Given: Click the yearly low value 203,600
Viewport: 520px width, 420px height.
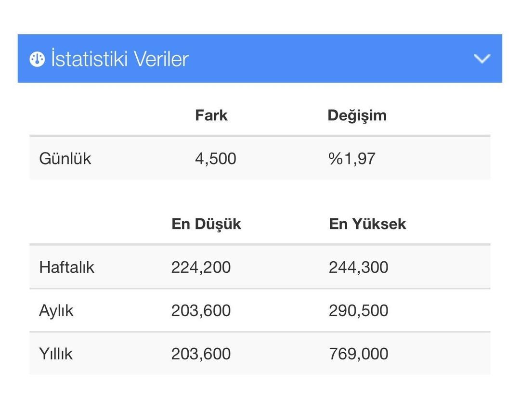Looking at the screenshot, I should [x=201, y=354].
